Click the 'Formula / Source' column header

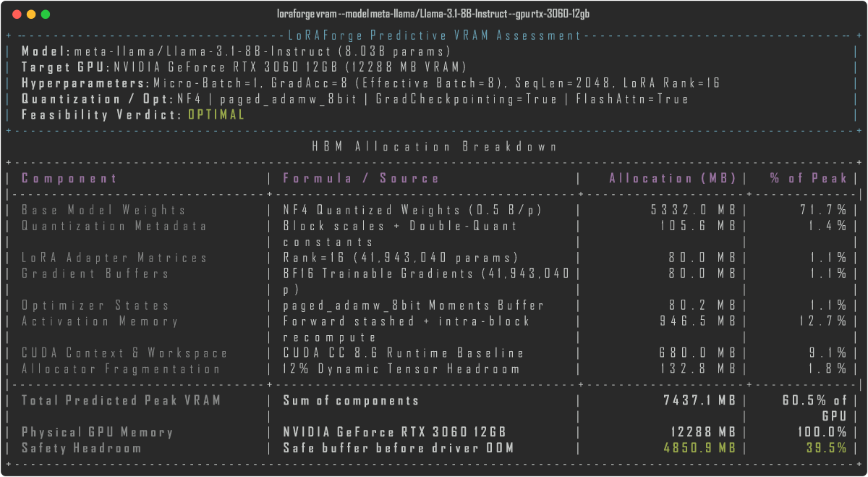361,179
